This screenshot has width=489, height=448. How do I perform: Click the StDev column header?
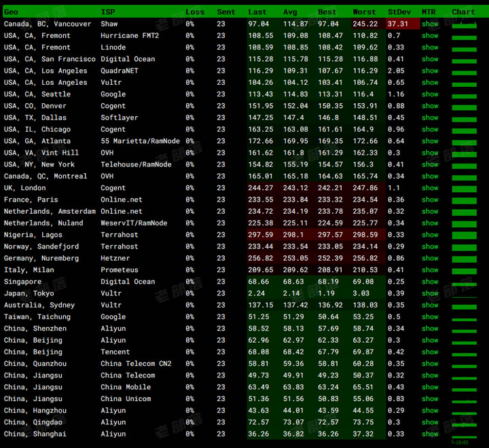399,12
